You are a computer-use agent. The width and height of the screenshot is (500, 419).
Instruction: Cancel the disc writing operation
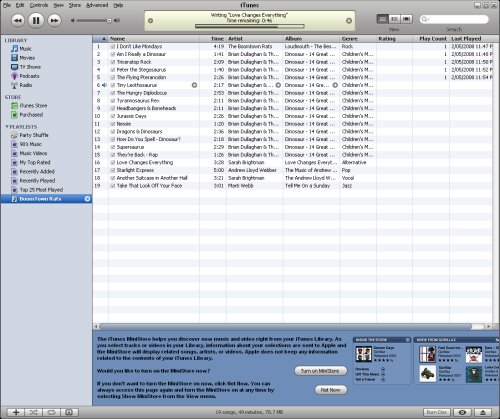[349, 21]
